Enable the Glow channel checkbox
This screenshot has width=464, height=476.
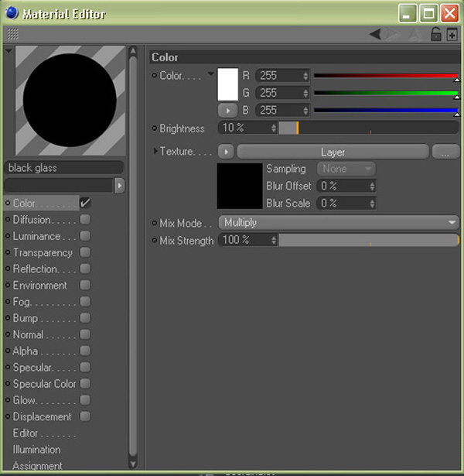(x=85, y=399)
